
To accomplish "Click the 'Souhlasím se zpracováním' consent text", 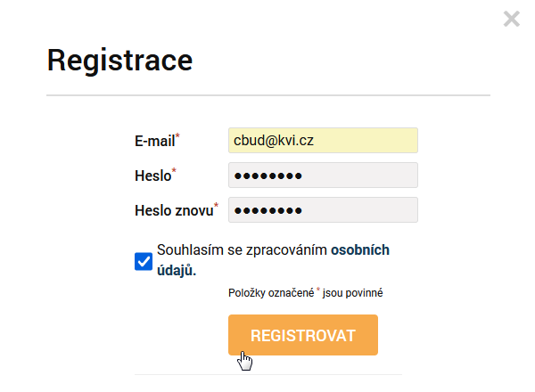I will pos(242,249).
